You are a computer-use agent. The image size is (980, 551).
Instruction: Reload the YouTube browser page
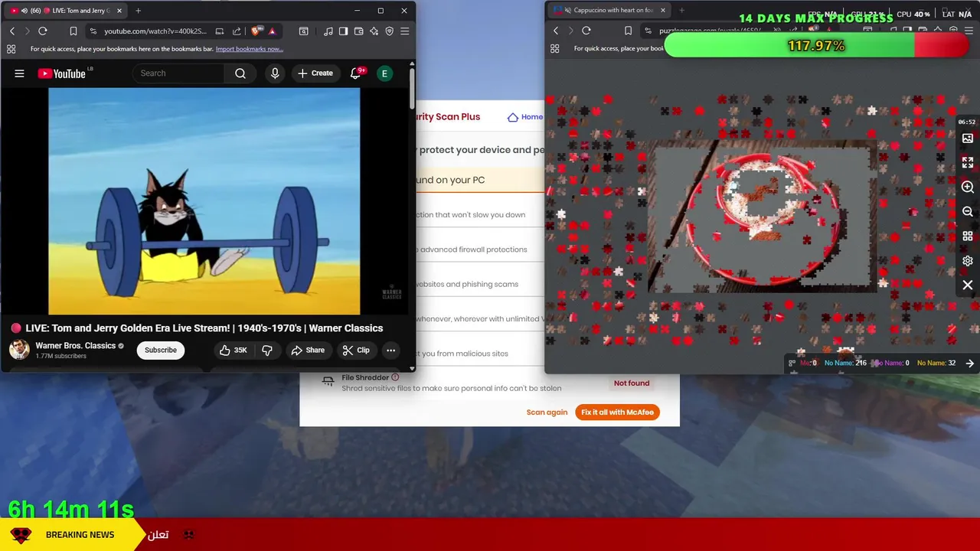tap(43, 31)
